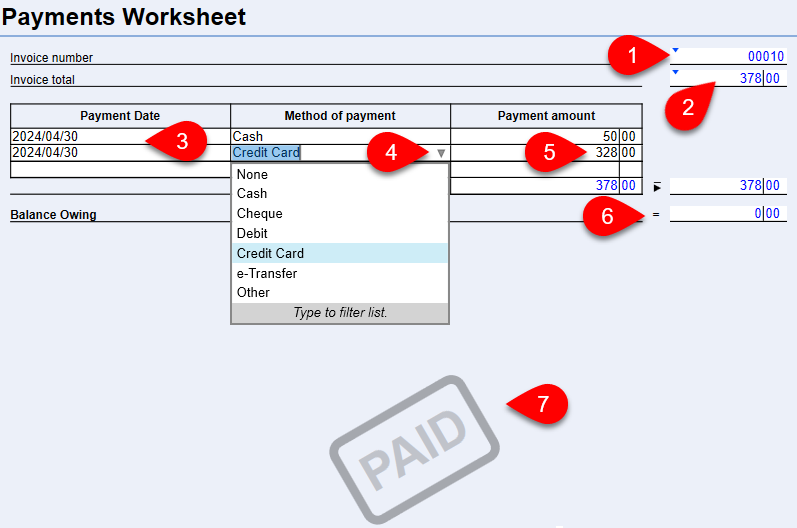This screenshot has width=797, height=528.
Task: Click the Invoice total label
Action: (x=42, y=80)
